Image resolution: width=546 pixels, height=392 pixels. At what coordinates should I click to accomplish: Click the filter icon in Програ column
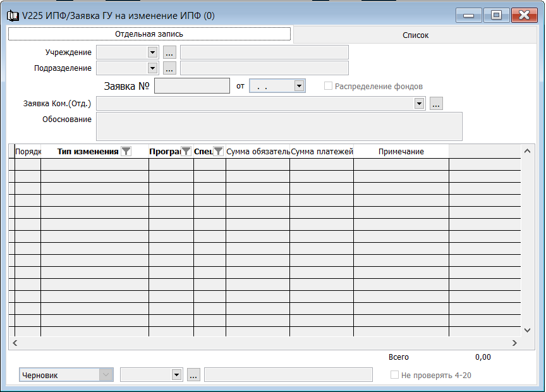(186, 151)
